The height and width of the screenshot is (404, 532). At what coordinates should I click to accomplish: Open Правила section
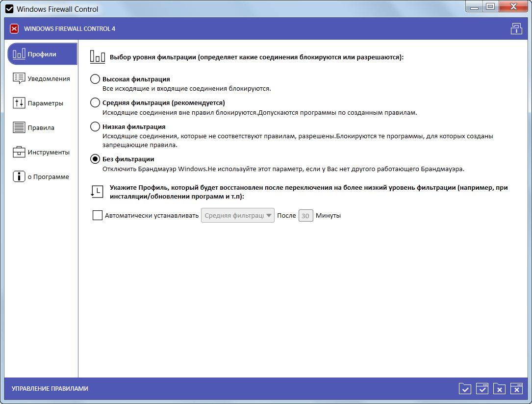pos(41,127)
